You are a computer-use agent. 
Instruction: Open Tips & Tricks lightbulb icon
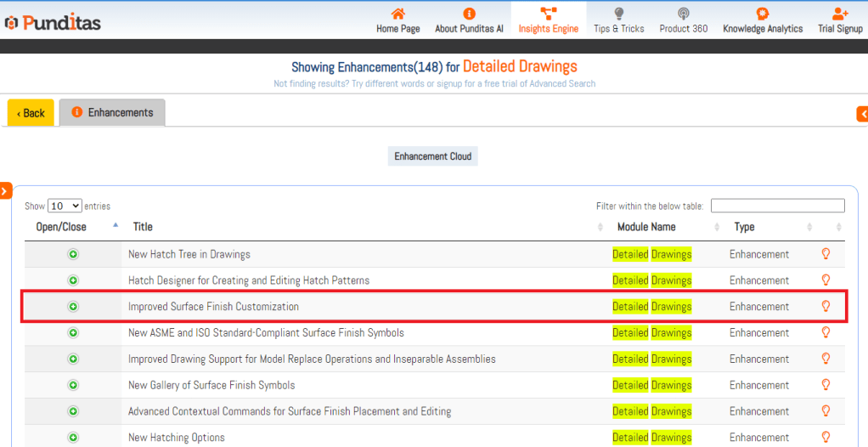(x=618, y=14)
